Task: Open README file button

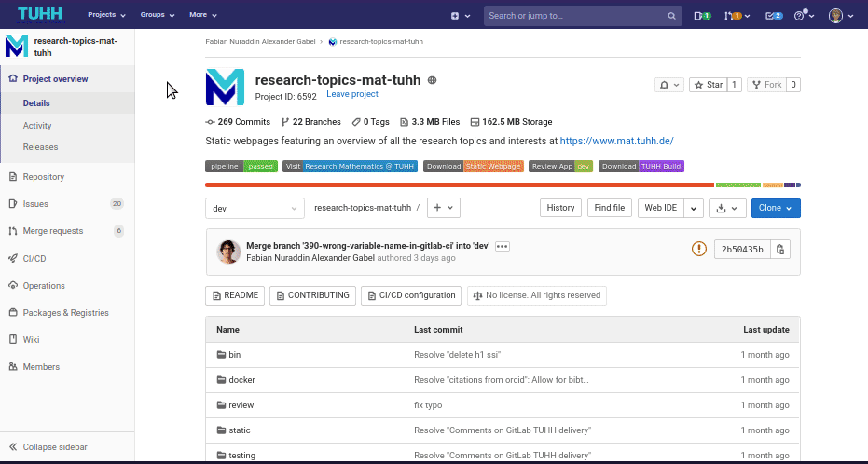Action: pyautogui.click(x=235, y=295)
